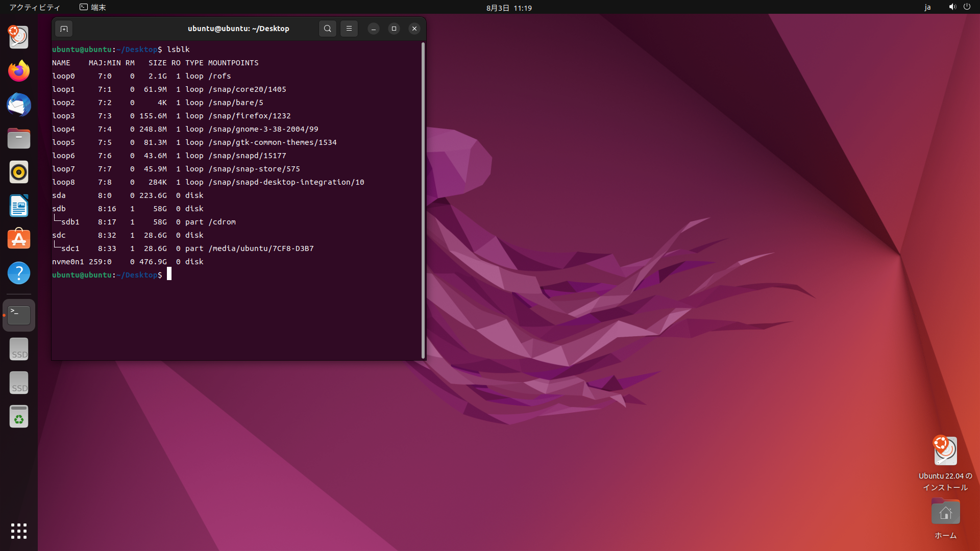Open Ubuntu 22.04 installer desktop icon

tap(945, 463)
